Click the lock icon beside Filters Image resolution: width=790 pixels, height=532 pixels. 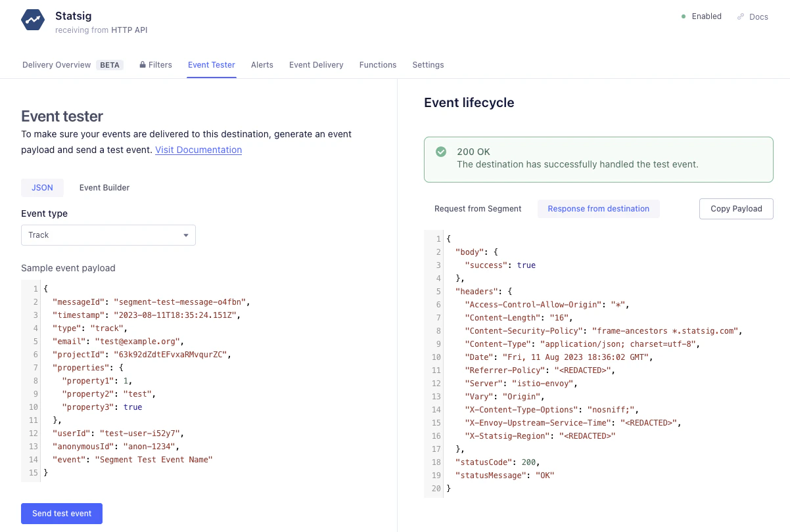pos(143,65)
